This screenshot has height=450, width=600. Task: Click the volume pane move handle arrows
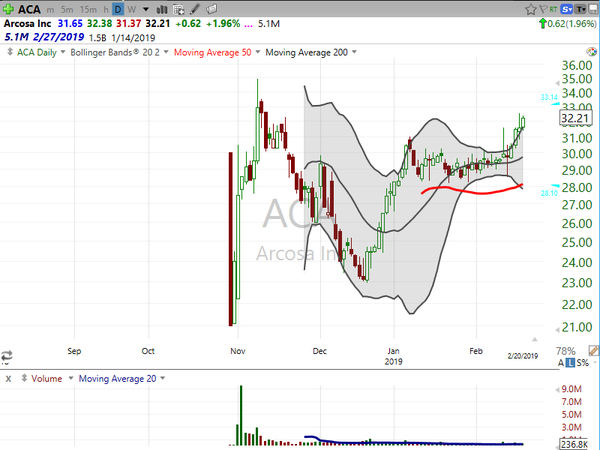click(24, 378)
